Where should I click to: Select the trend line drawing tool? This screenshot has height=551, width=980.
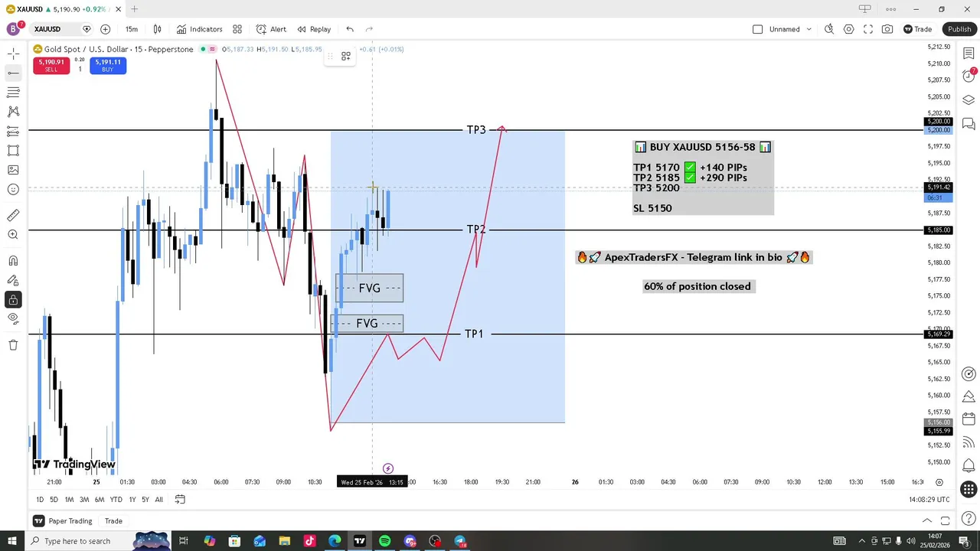13,73
